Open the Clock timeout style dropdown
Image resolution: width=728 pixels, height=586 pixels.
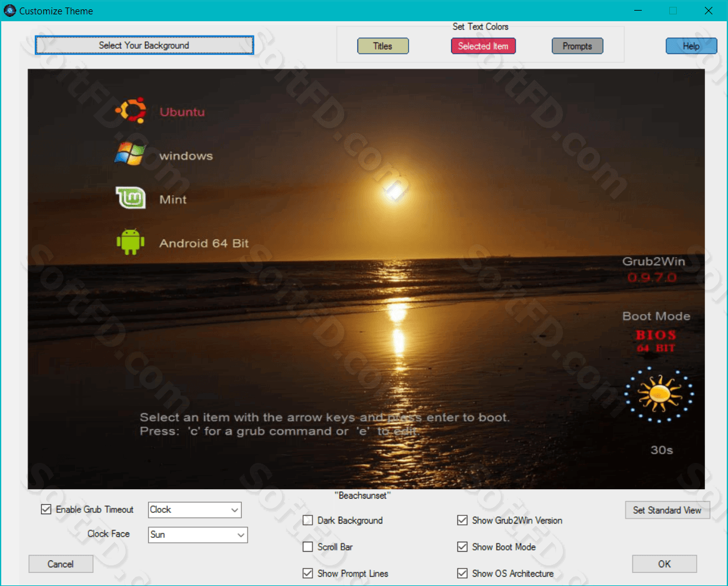(x=195, y=510)
